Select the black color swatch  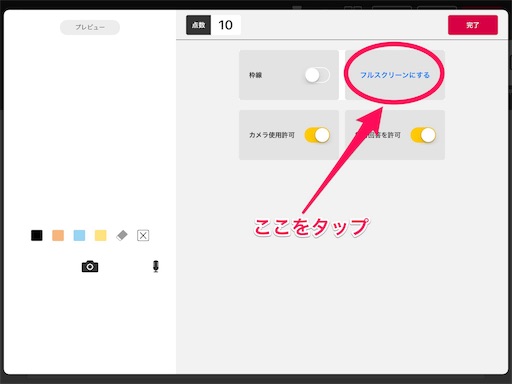37,235
